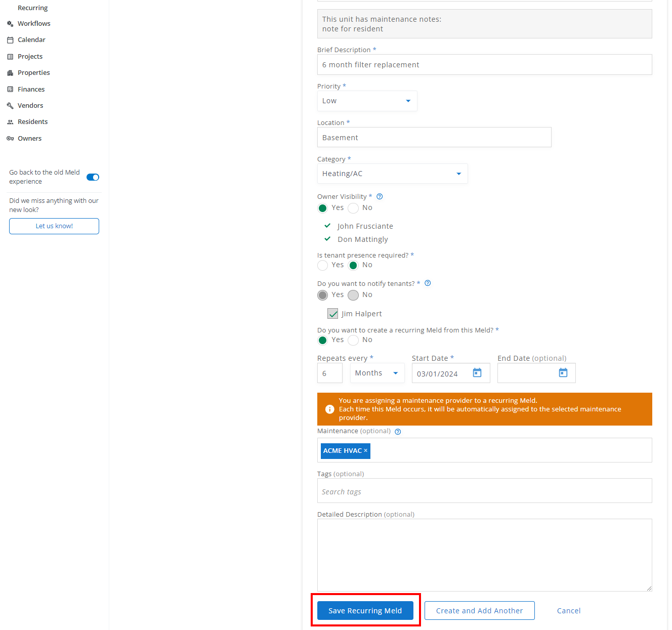Viewport: 672px width, 630px height.
Task: Go to Properties in the sidebar
Action: click(33, 73)
